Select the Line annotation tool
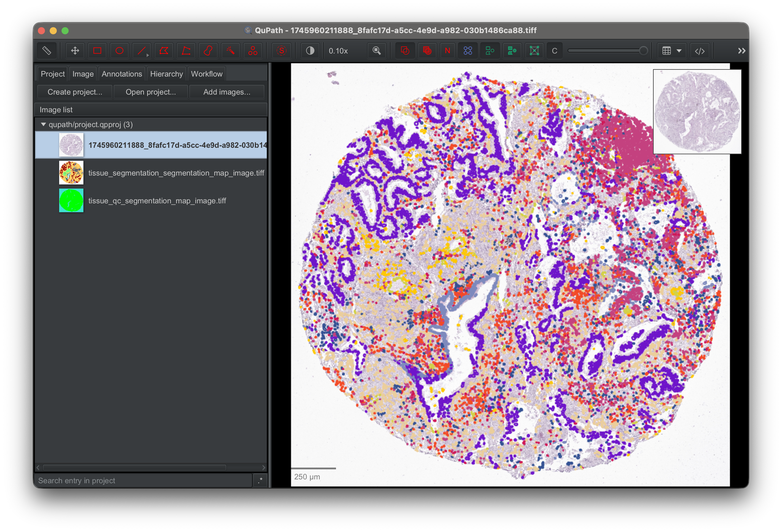The image size is (782, 532). tap(142, 51)
